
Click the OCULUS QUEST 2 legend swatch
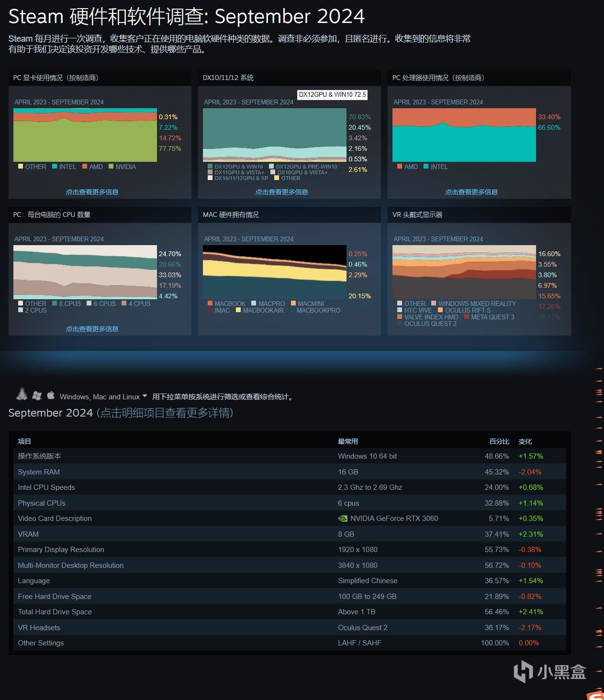click(x=400, y=324)
